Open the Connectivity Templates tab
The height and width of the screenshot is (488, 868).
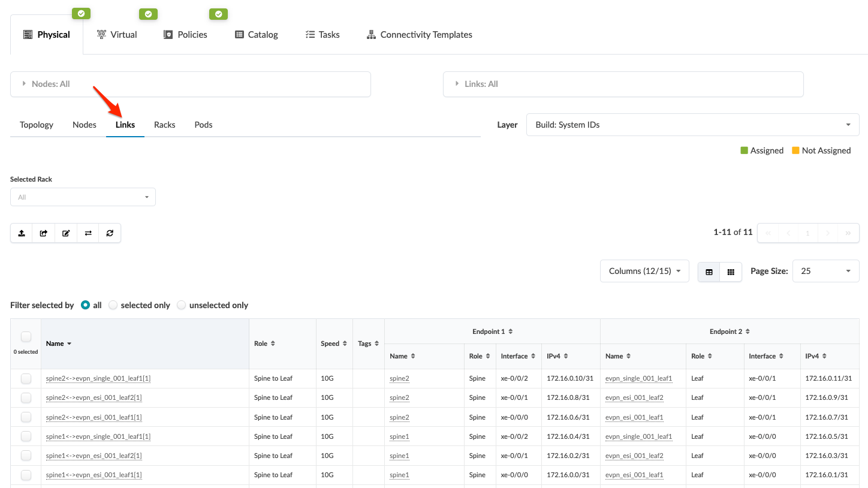click(x=420, y=35)
